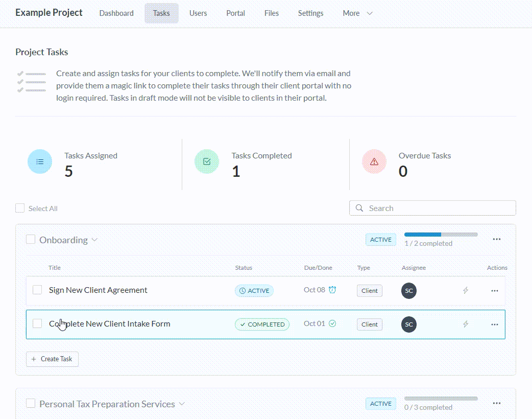The width and height of the screenshot is (532, 419).
Task: Switch to the Dashboard tab
Action: click(116, 13)
